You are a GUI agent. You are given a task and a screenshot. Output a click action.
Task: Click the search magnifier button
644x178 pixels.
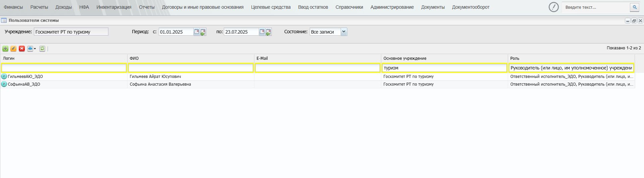(x=635, y=7)
